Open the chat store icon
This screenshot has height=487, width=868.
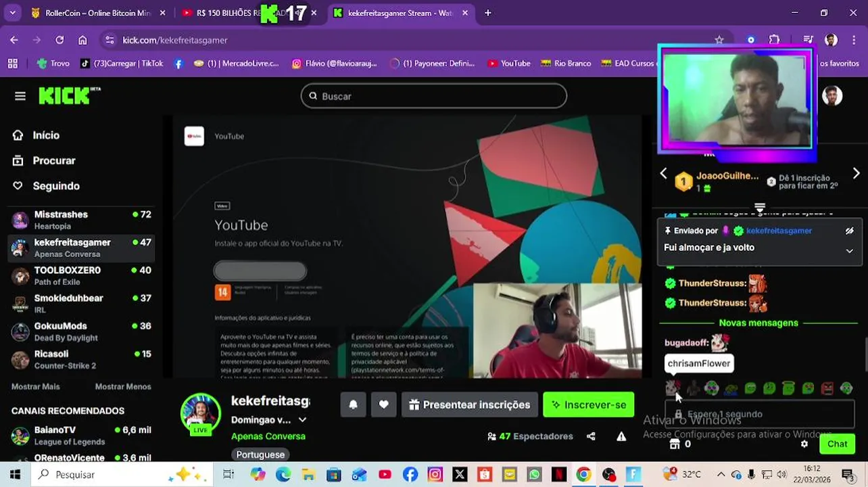click(x=674, y=444)
